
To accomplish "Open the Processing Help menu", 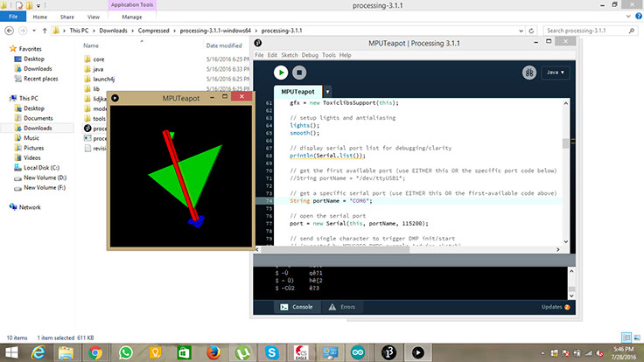I will pos(345,55).
